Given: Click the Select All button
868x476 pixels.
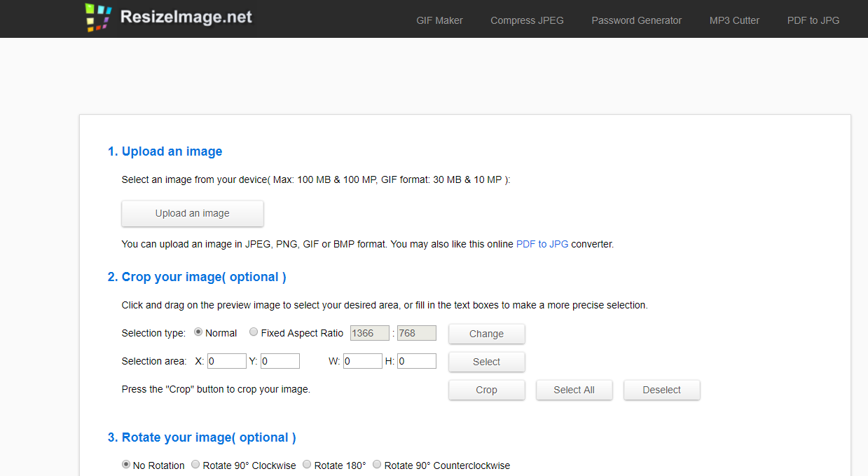Looking at the screenshot, I should click(x=574, y=390).
